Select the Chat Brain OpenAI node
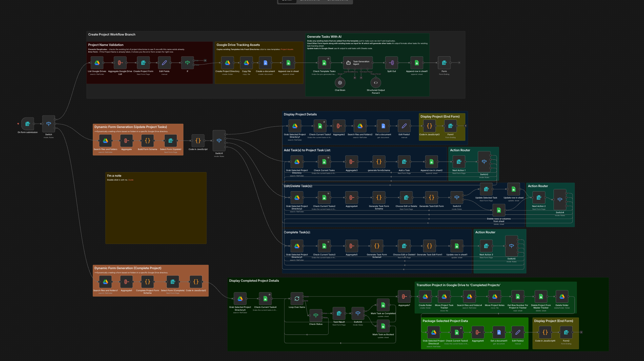The image size is (644, 361). point(340,83)
